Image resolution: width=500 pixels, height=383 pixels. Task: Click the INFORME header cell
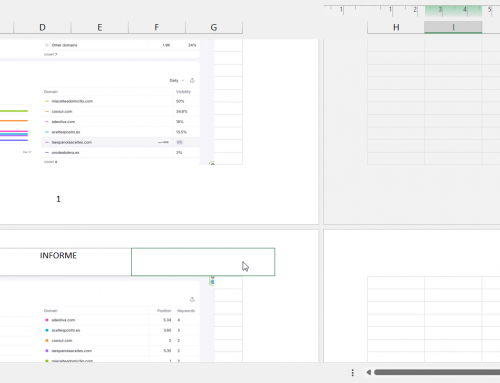[59, 256]
